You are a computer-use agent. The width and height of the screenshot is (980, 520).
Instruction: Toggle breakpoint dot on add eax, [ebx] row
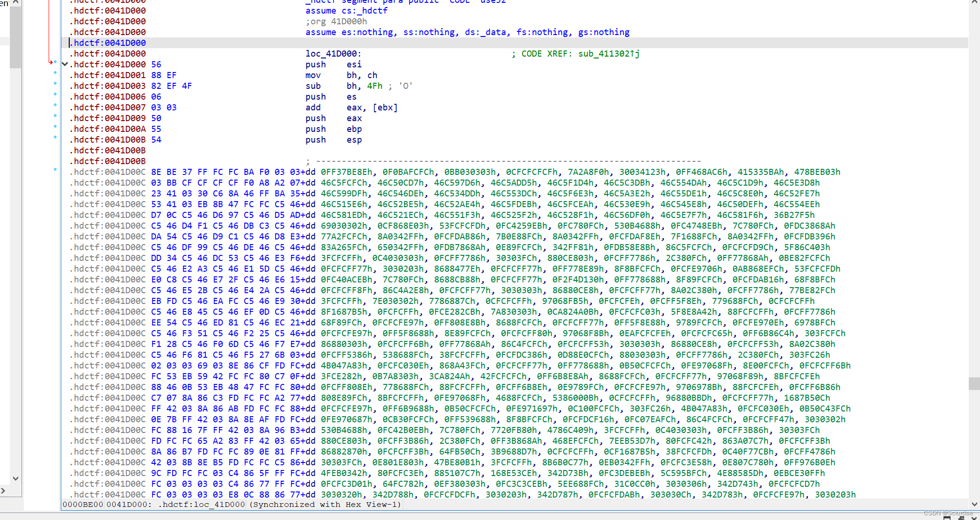click(55, 105)
